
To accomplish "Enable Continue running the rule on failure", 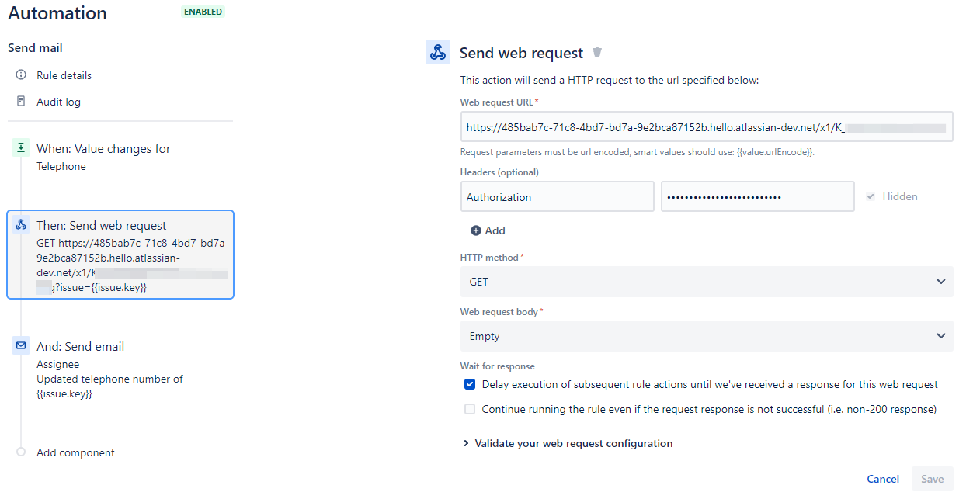I will tap(470, 409).
